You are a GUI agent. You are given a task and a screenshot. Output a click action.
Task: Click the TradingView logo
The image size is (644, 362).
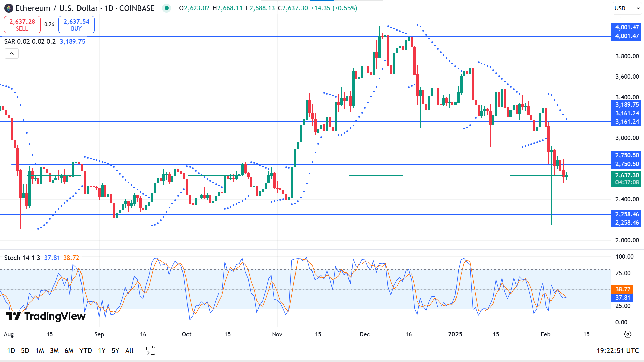click(46, 316)
